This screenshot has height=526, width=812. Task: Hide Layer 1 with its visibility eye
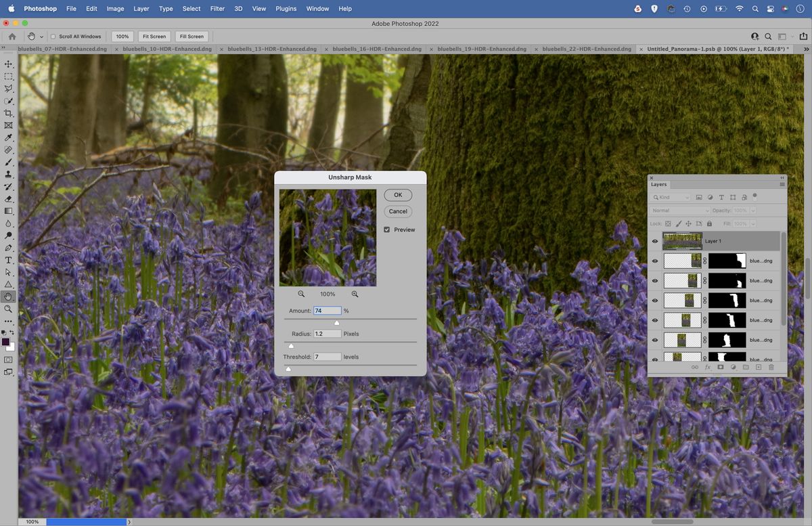coord(654,241)
